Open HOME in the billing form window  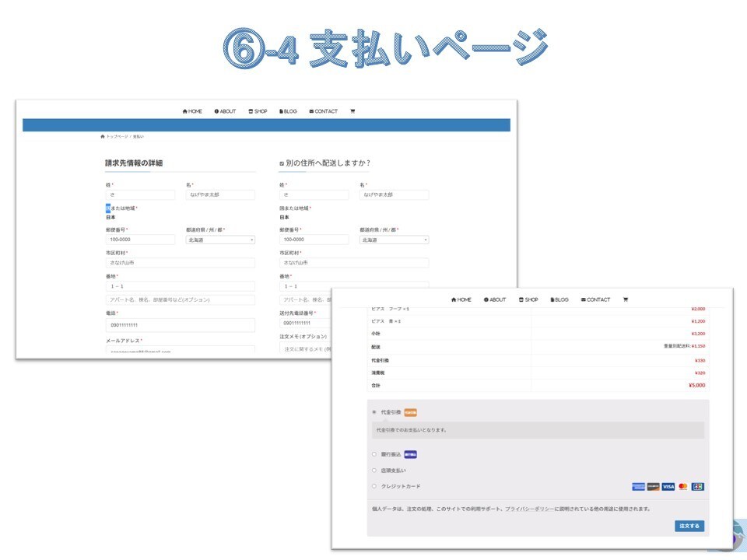click(192, 111)
